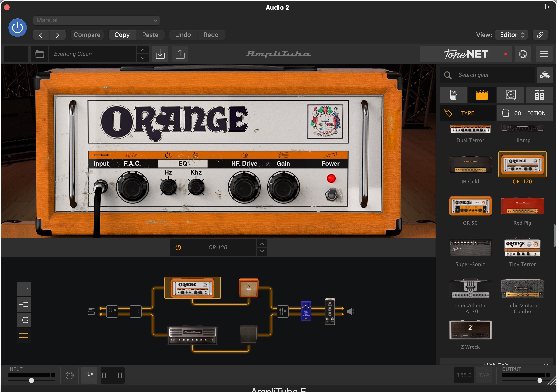Screen dimensions: 557x392
Task: Click the mixer block in signal chain
Action: (x=283, y=311)
